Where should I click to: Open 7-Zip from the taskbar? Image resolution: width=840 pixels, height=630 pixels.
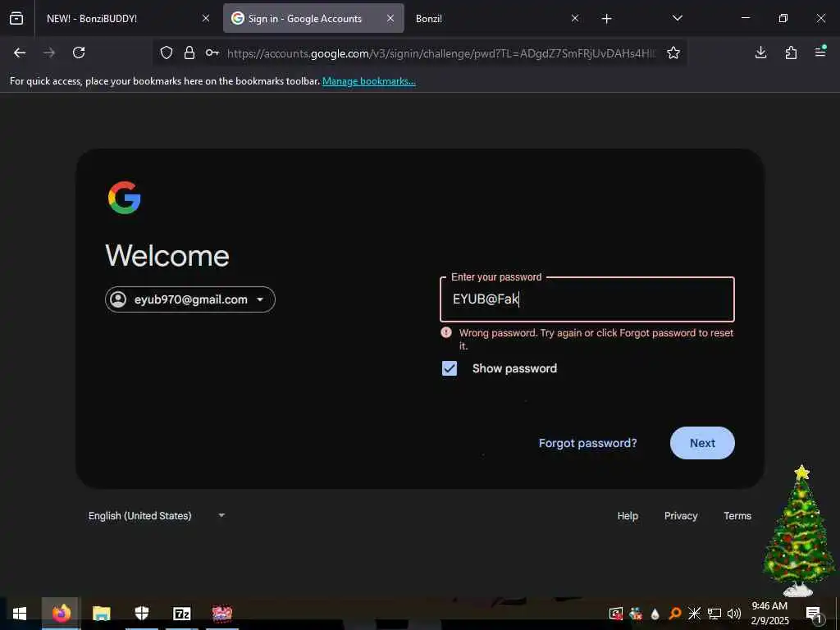coord(182,614)
